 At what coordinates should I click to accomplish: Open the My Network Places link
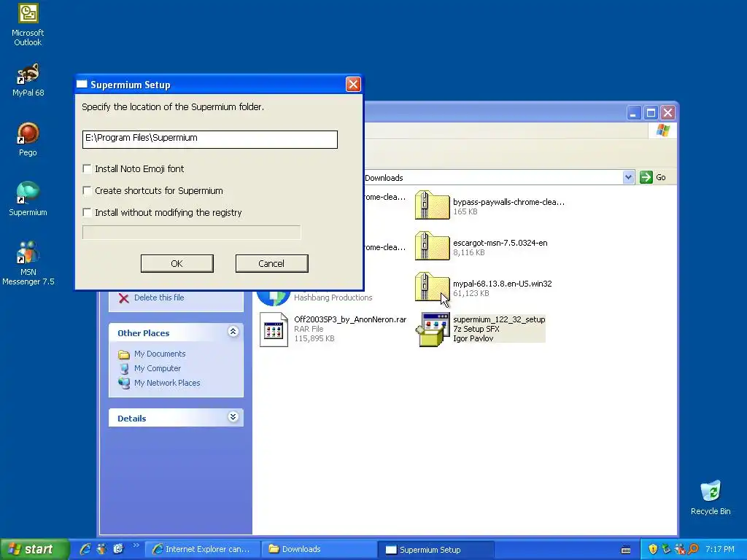click(167, 383)
